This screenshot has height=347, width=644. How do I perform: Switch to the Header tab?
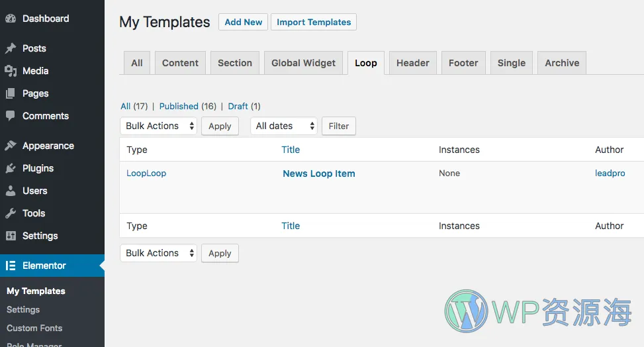pyautogui.click(x=412, y=63)
